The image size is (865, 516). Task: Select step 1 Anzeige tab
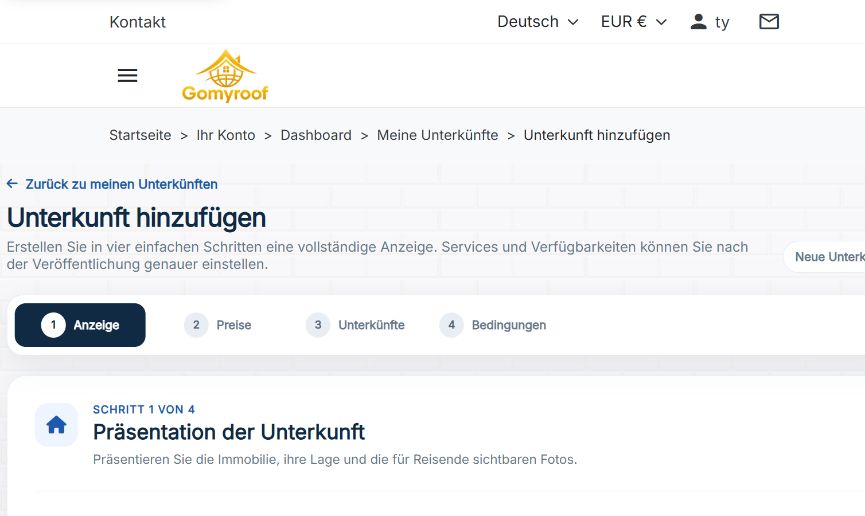coord(80,325)
